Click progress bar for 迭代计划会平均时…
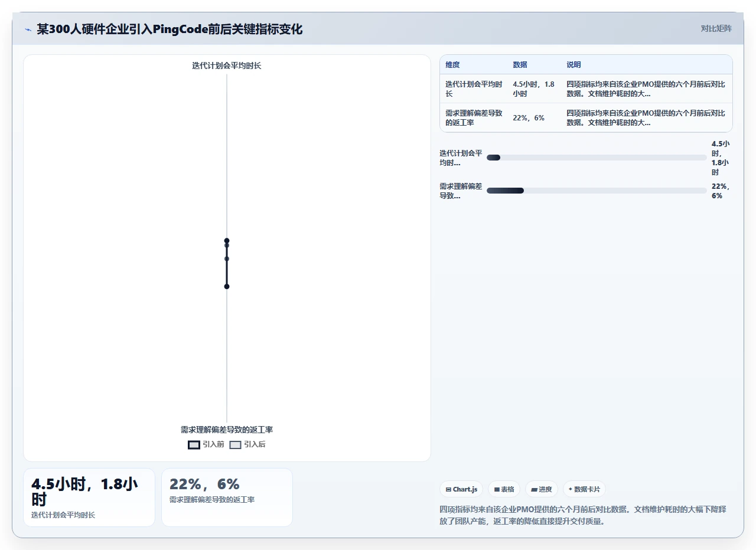This screenshot has height=550, width=756. pyautogui.click(x=597, y=158)
